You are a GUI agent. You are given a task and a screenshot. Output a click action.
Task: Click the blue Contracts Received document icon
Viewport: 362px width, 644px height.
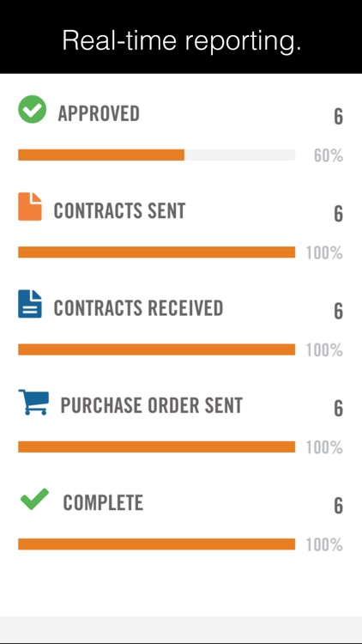tap(30, 304)
